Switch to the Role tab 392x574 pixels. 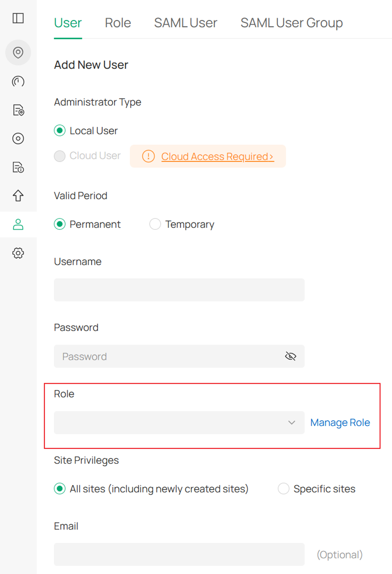point(118,23)
